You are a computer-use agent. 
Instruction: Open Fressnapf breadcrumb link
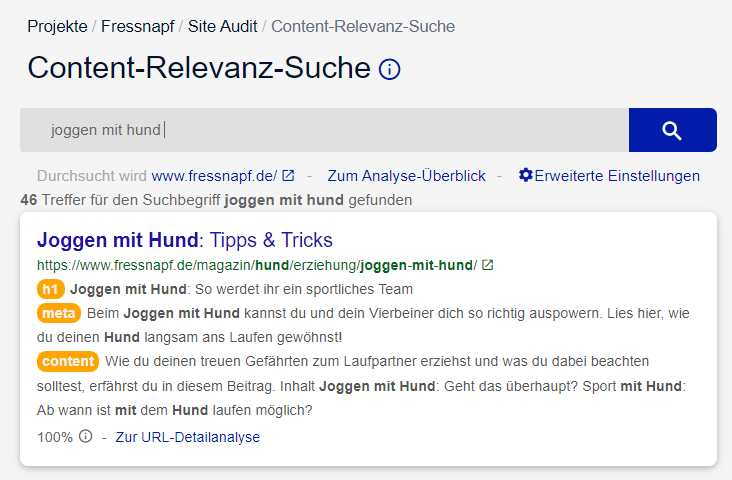click(138, 26)
